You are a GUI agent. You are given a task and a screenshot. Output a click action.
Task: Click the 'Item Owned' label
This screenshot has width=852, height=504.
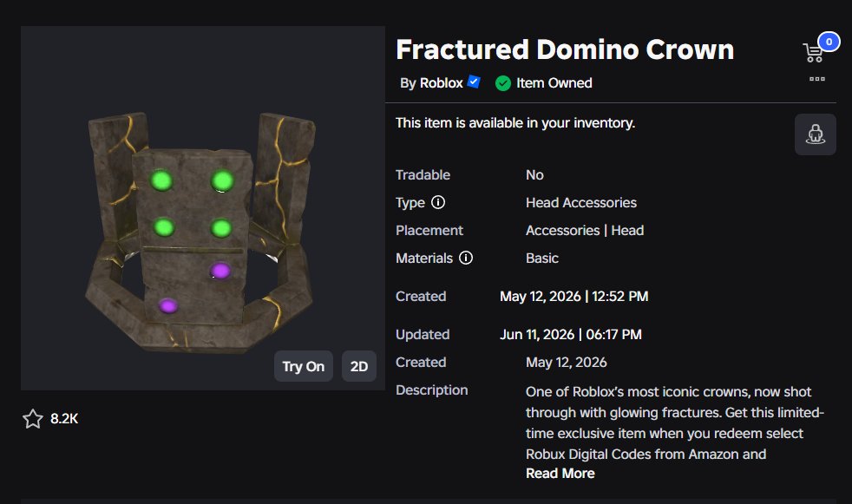(x=554, y=83)
